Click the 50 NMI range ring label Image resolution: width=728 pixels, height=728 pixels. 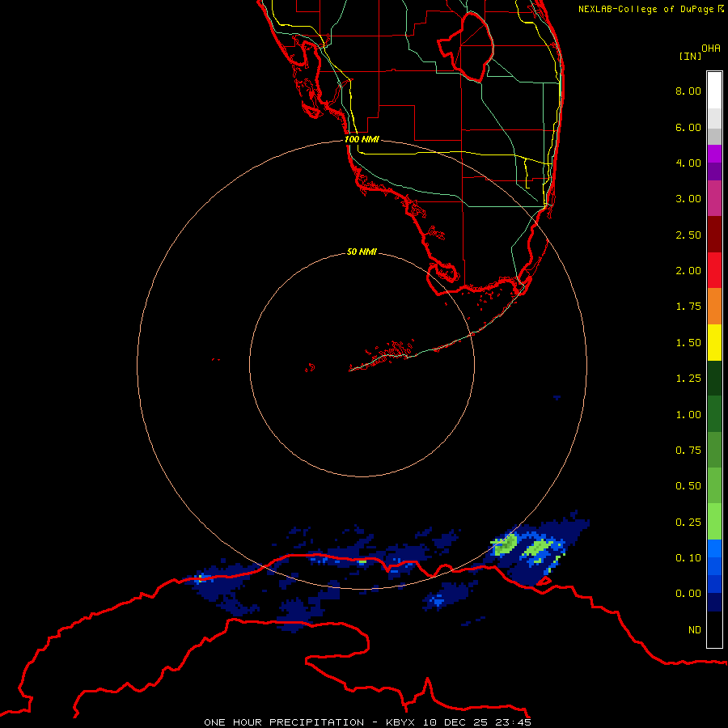[362, 252]
